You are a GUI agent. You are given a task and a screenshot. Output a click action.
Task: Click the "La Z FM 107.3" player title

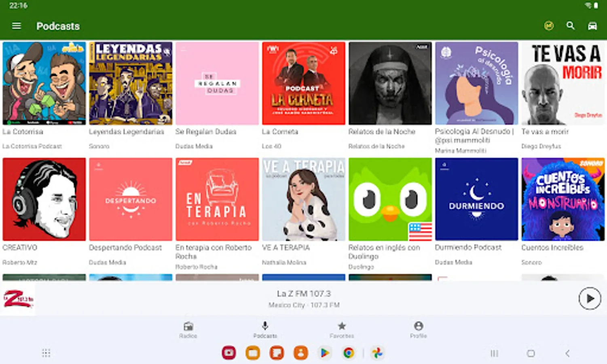click(x=304, y=294)
